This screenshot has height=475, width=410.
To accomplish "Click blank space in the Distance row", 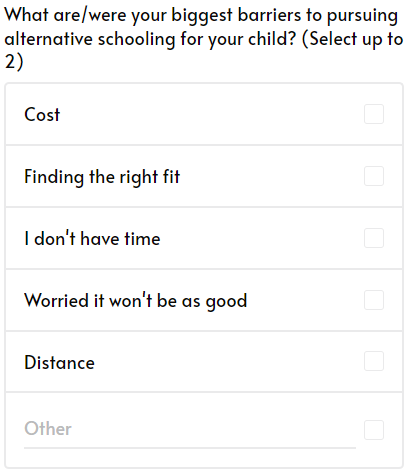I will coord(227,362).
